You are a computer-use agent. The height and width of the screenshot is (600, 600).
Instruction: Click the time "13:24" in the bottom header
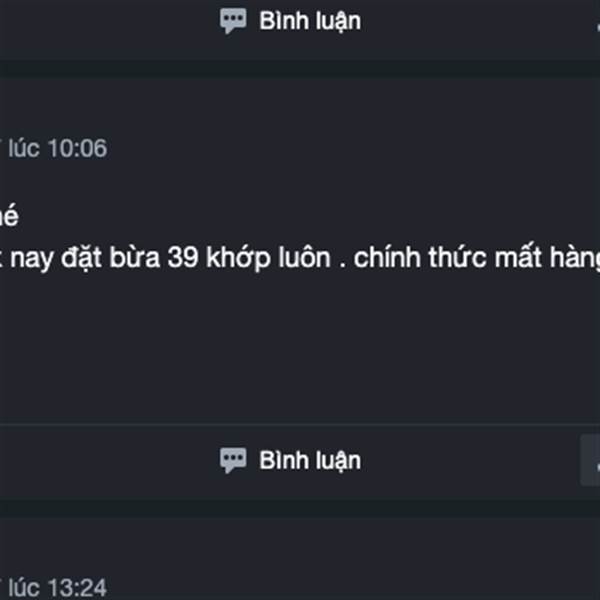(x=78, y=587)
